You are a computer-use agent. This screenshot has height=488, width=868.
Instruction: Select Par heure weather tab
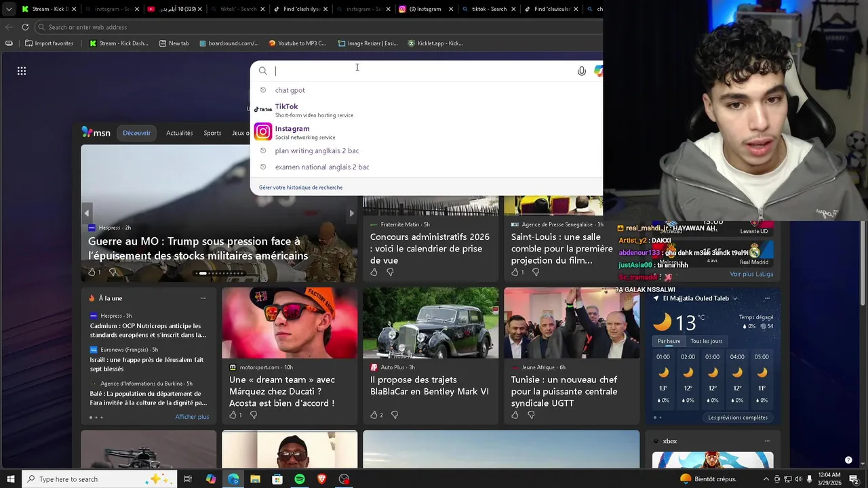tap(669, 341)
